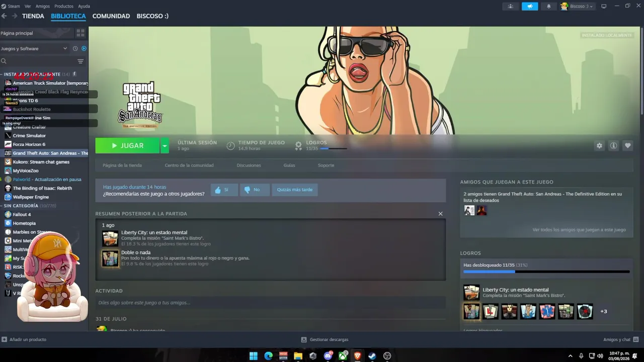
Task: Show game info icon
Action: pos(613,145)
